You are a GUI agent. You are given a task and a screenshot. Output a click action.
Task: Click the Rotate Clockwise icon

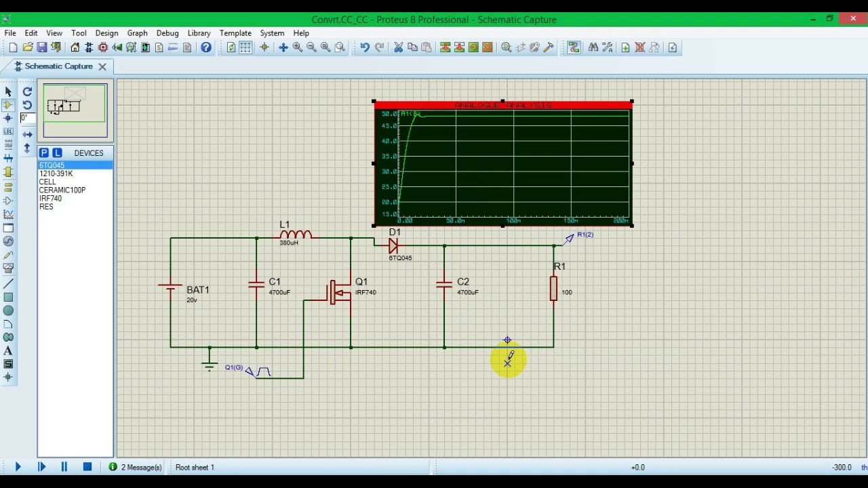coord(27,91)
